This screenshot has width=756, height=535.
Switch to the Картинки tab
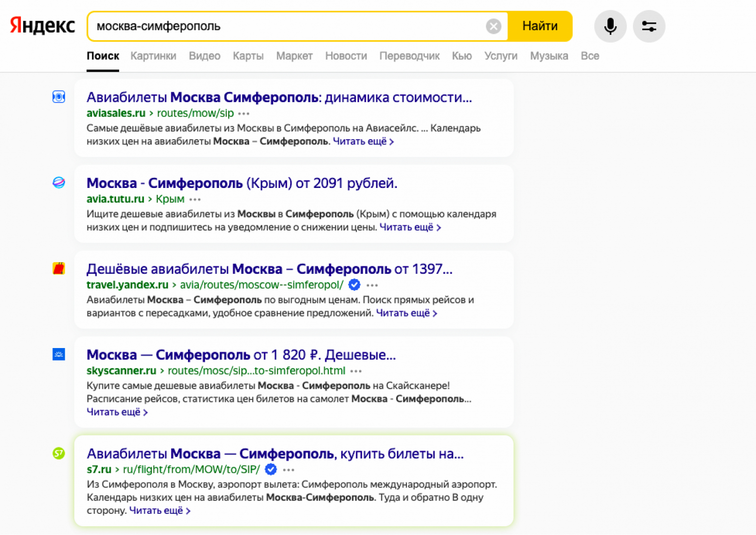[x=153, y=56]
